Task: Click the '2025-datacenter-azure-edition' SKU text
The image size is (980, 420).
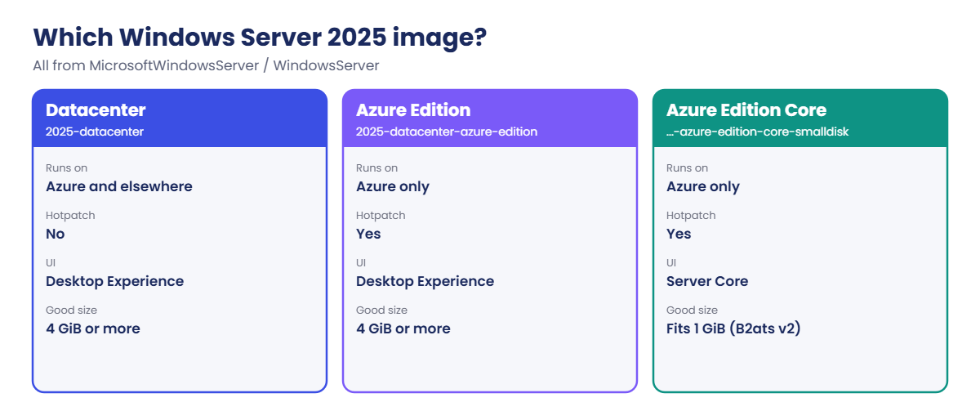Action: (x=447, y=132)
